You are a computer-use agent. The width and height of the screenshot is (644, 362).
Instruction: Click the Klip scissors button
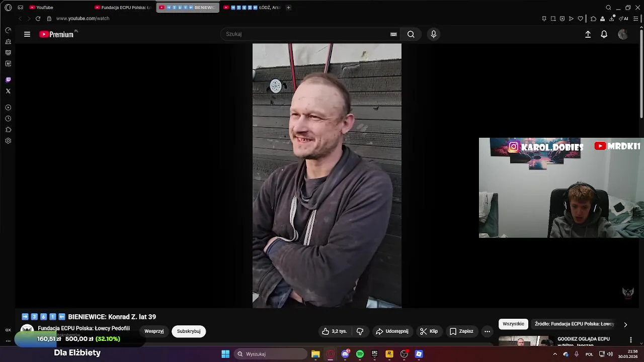point(429,331)
